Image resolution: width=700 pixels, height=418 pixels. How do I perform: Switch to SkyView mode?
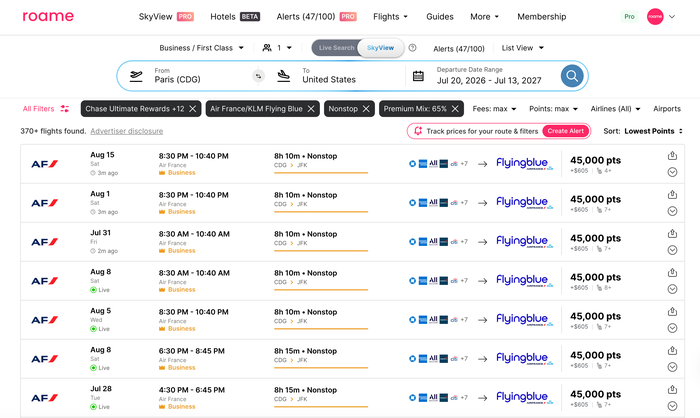point(380,48)
